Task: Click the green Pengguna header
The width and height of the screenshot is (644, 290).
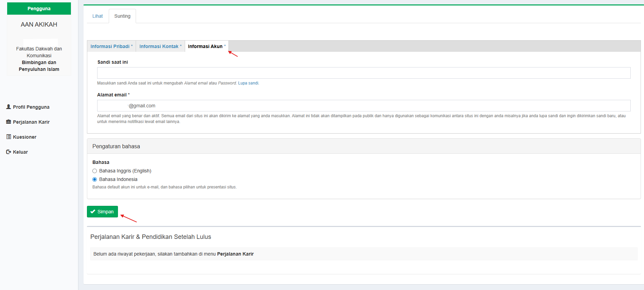Action: pos(39,9)
